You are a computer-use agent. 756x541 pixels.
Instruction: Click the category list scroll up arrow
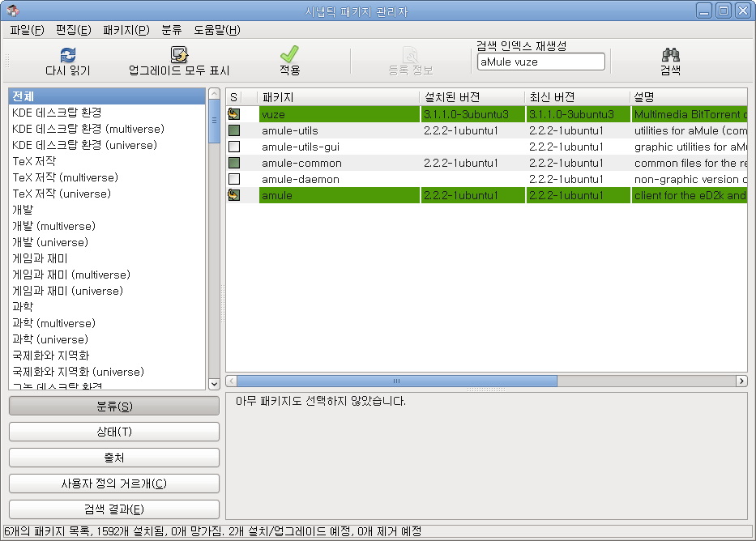pos(215,93)
